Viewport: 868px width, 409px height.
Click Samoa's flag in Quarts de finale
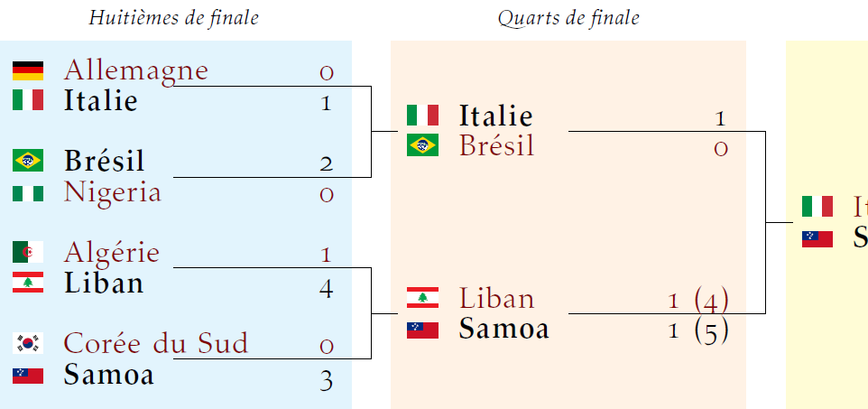coord(422,330)
